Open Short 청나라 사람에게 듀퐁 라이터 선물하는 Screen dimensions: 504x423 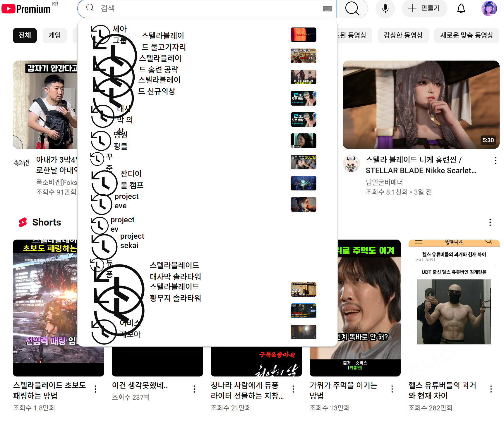(247, 390)
